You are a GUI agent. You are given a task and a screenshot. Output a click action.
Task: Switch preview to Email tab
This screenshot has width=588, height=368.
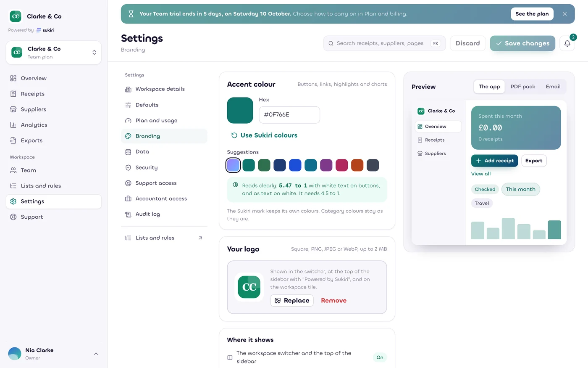click(x=553, y=87)
